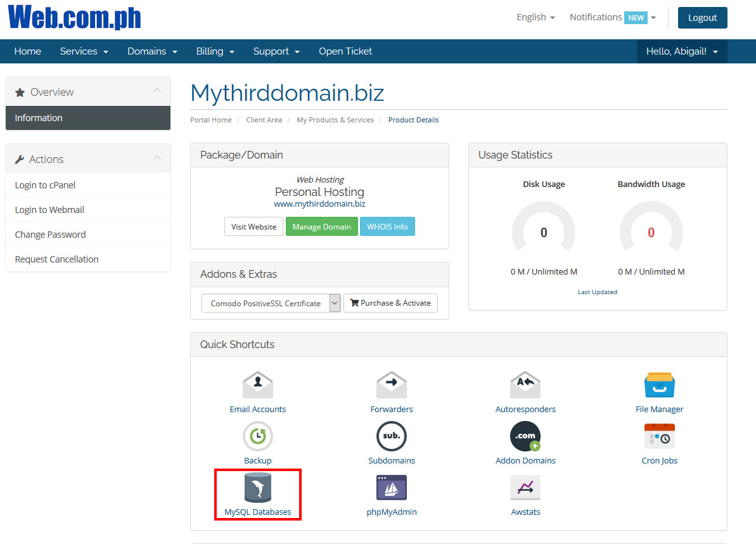The width and height of the screenshot is (756, 544).
Task: Click the green Manage Domain button
Action: coord(321,227)
